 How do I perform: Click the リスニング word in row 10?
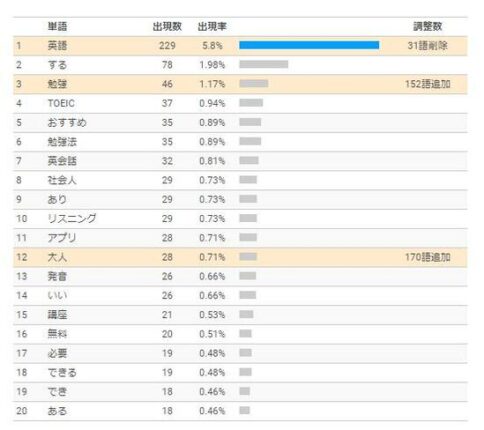72,219
